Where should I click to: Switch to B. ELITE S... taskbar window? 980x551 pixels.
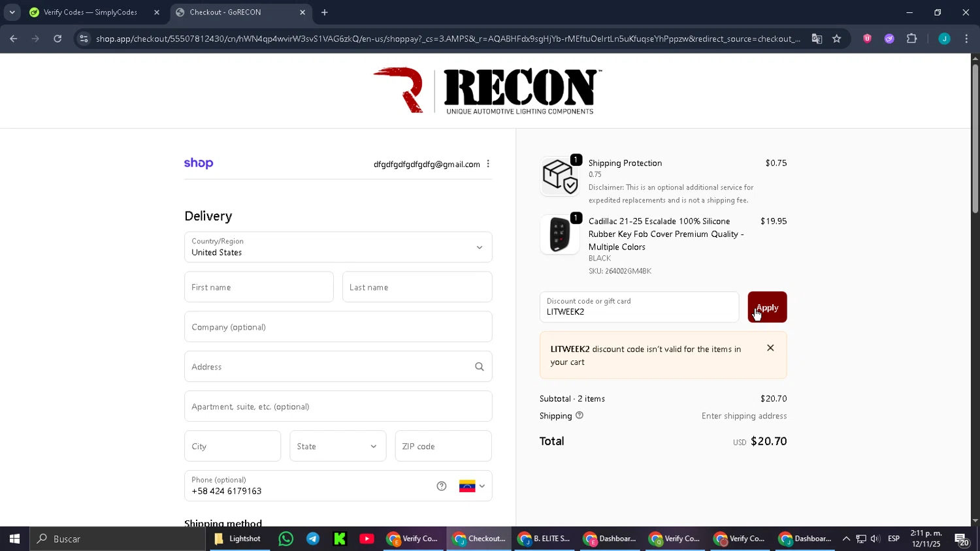coord(544,539)
